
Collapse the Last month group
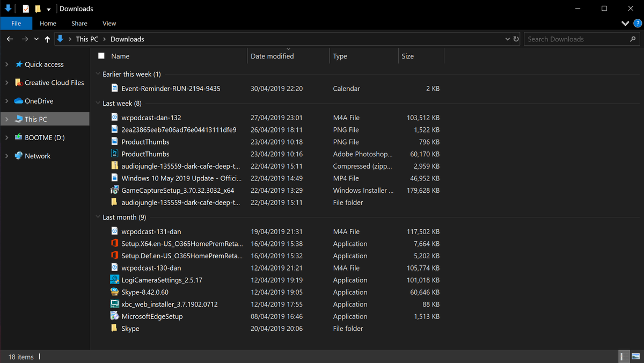98,217
